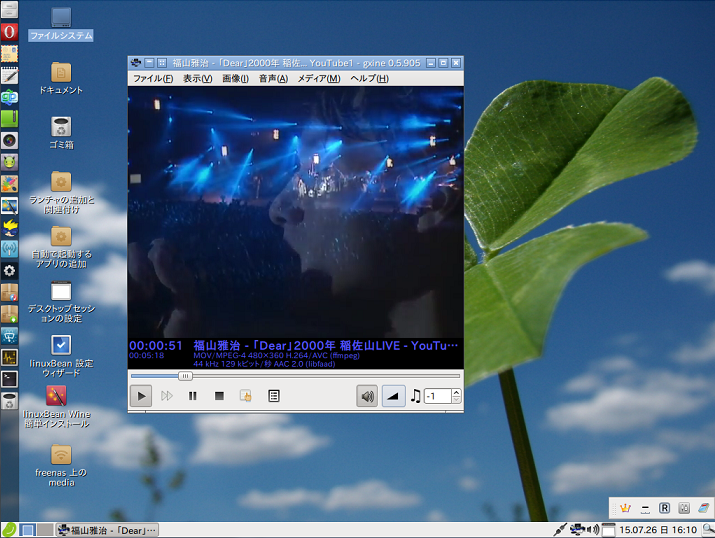715x538 pixels.
Task: Click the show desktop window icon in tray
Action: click(608, 530)
